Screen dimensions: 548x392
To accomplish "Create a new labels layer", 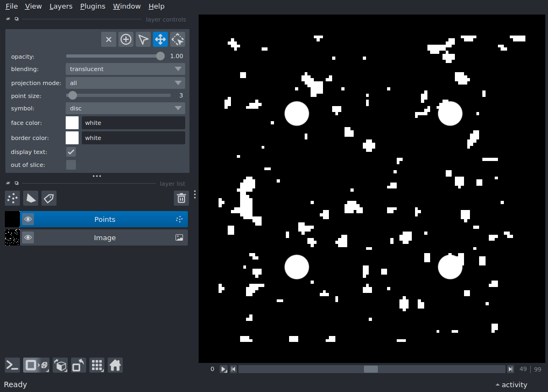I will point(49,198).
